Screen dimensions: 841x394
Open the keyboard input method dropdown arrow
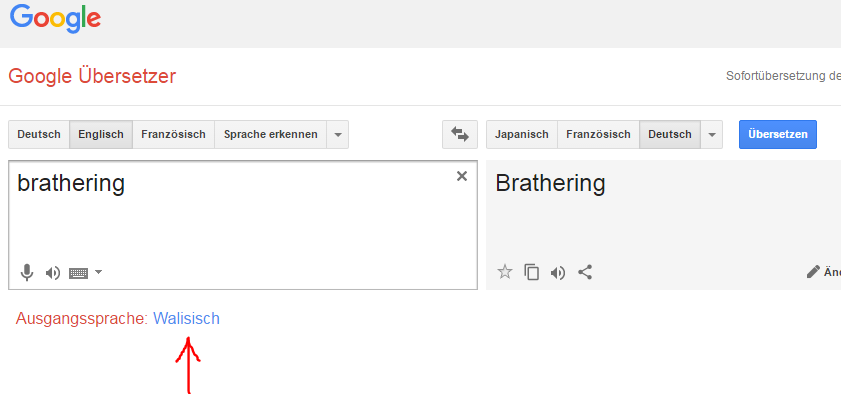click(x=98, y=272)
